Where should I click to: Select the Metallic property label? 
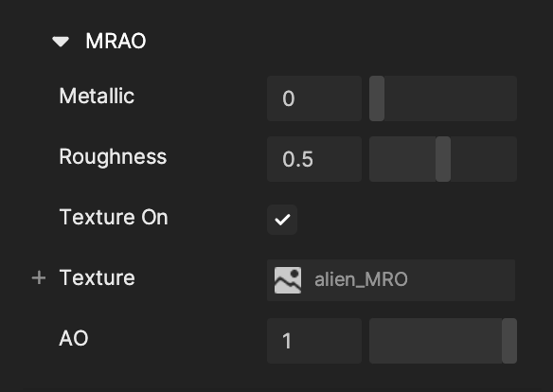coord(97,96)
